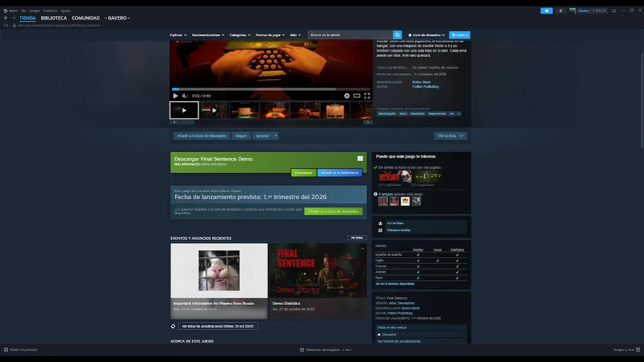
Task: Expand the Más menu
Action: (295, 35)
